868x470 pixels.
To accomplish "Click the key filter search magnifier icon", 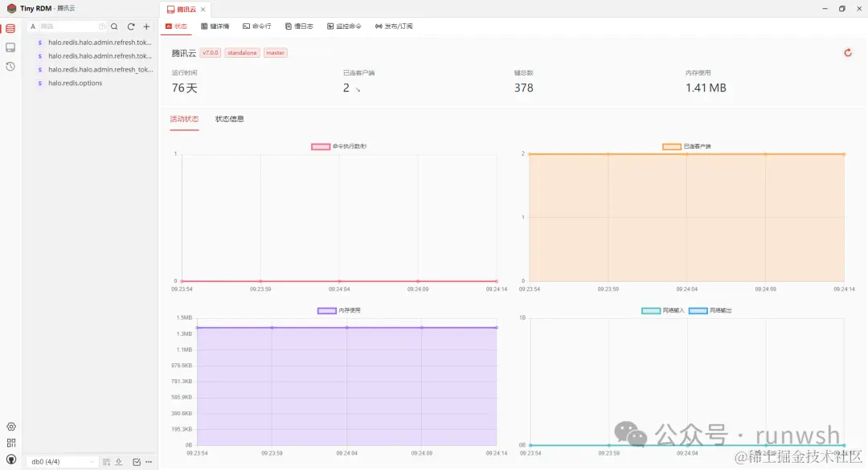I will click(x=114, y=27).
